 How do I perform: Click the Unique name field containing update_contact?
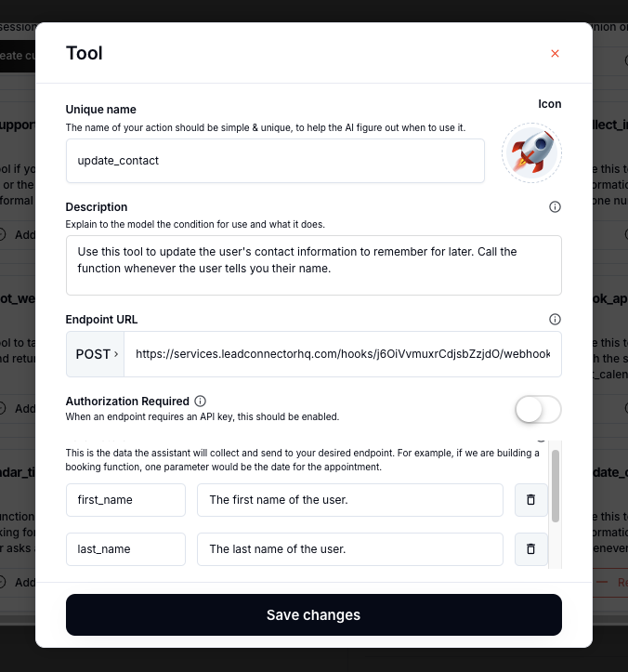(275, 161)
